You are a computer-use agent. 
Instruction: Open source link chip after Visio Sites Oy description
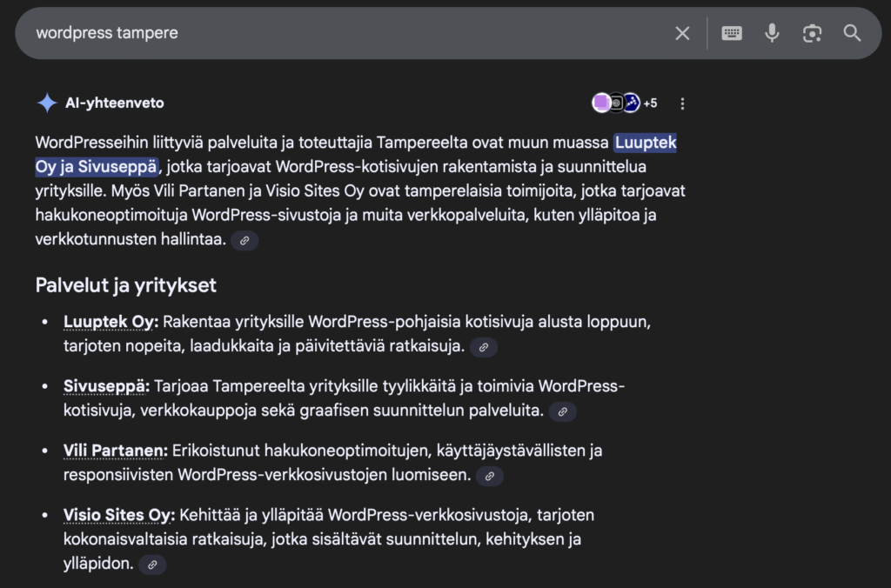pos(152,565)
